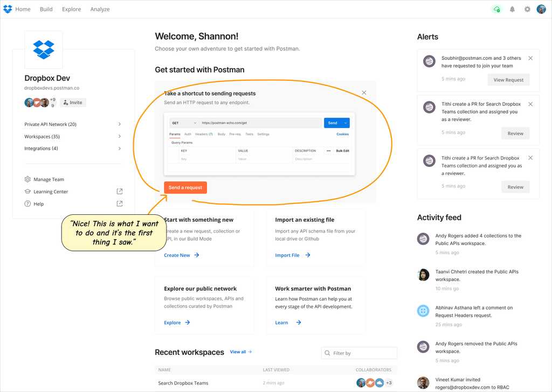Click the Learn link
This screenshot has height=392, width=552.
click(281, 323)
